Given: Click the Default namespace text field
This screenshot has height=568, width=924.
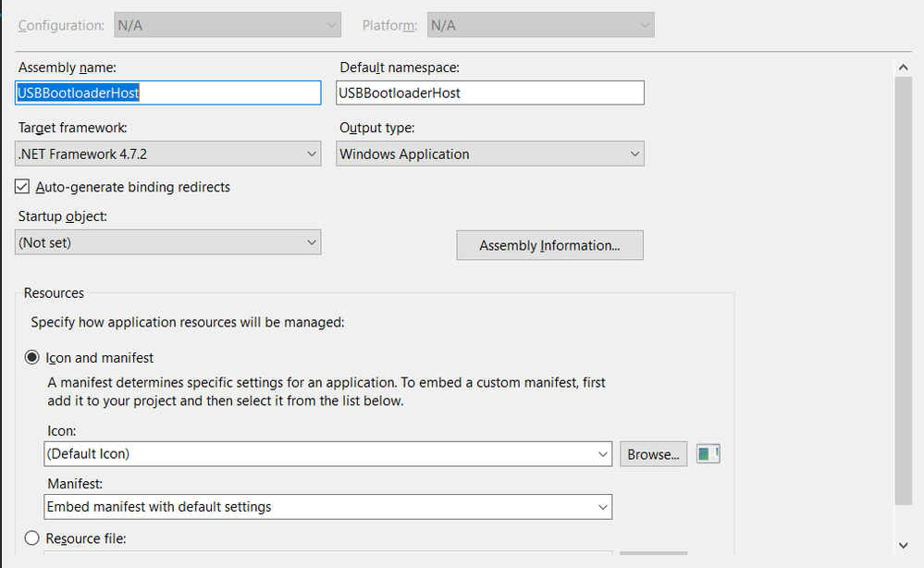Looking at the screenshot, I should [490, 93].
